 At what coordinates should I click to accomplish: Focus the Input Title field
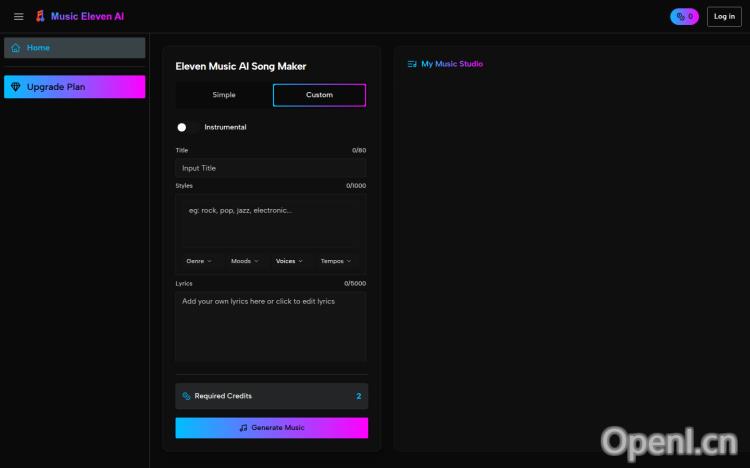pos(271,168)
